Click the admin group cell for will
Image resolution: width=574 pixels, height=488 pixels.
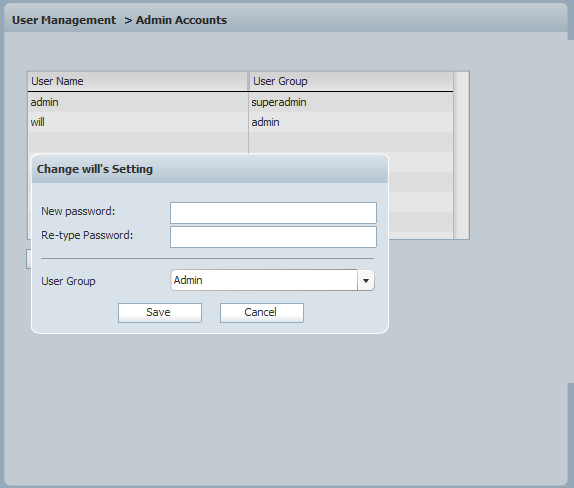tap(265, 122)
